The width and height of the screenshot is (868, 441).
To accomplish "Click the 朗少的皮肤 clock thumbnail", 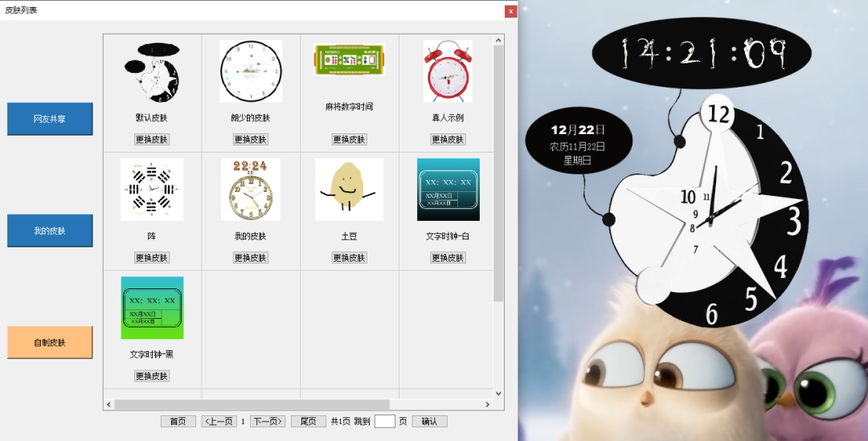I will click(251, 71).
